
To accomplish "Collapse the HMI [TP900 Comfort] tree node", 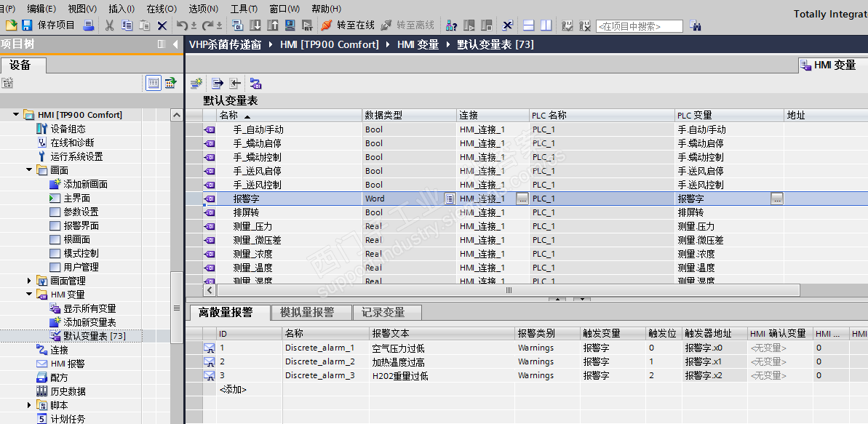I will (x=16, y=115).
